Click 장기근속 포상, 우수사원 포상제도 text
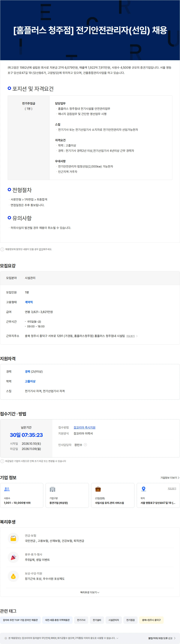The width and height of the screenshot is (180, 644). (x=45, y=579)
